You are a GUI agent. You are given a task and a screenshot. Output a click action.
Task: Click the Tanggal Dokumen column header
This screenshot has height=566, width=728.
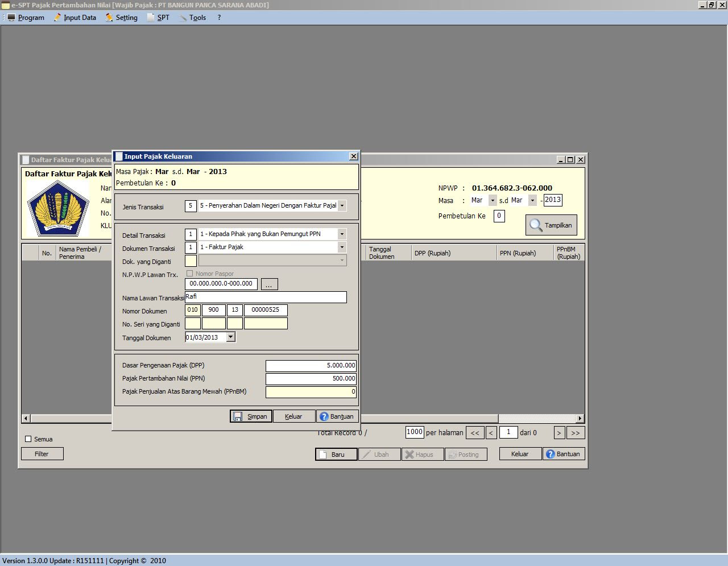click(x=388, y=253)
